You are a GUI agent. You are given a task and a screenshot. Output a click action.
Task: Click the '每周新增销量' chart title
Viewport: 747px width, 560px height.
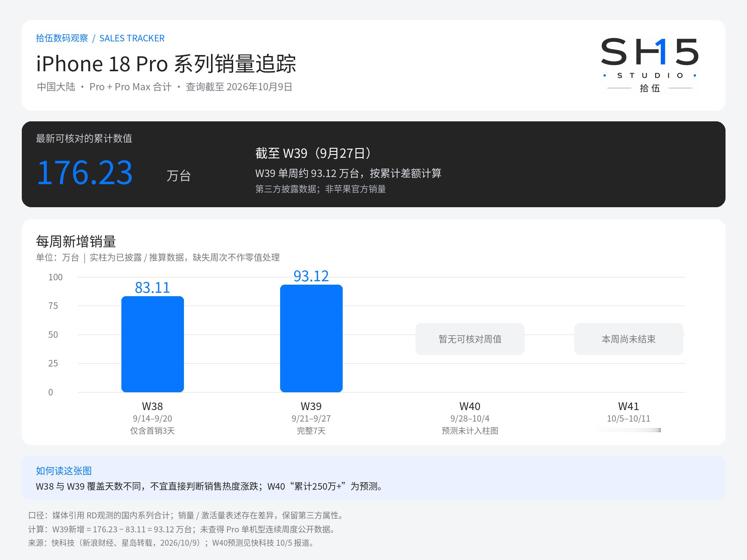(76, 242)
